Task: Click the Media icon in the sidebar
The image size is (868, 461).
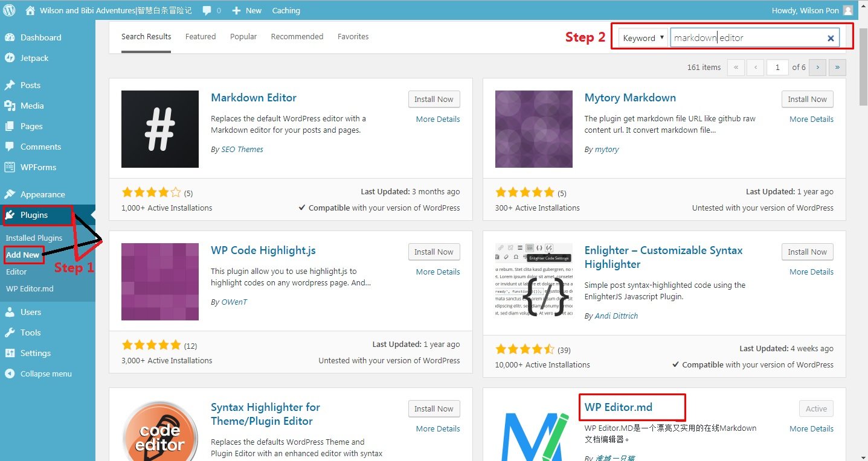Action: tap(10, 106)
